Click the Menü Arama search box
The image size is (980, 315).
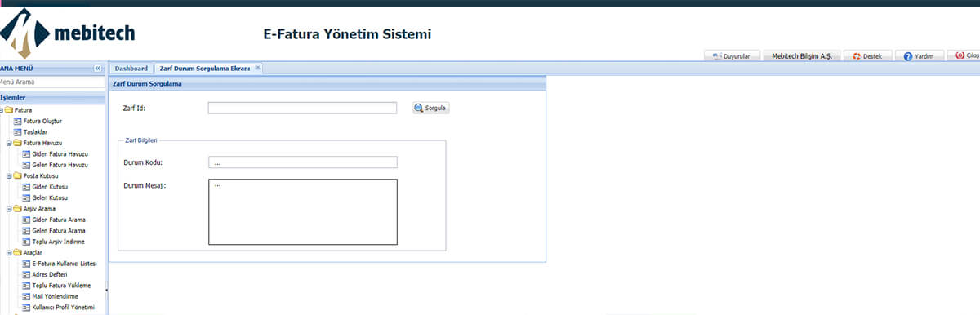[52, 82]
